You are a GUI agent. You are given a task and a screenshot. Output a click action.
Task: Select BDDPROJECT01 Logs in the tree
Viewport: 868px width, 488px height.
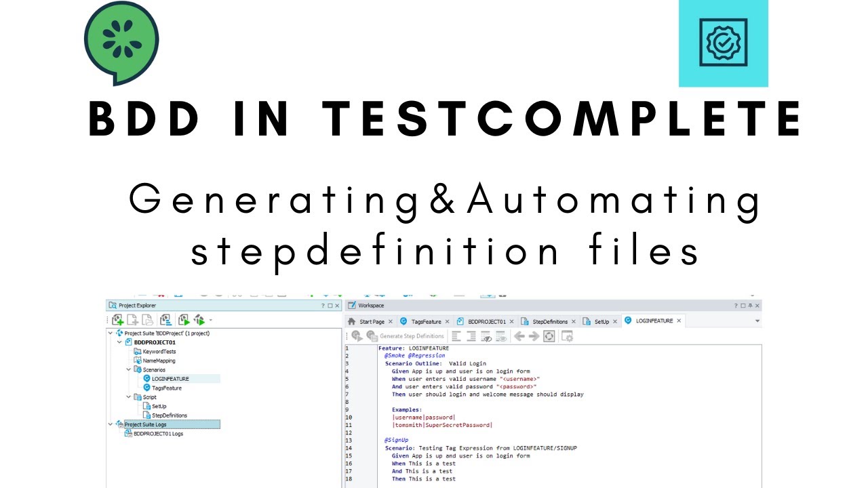[x=158, y=434]
